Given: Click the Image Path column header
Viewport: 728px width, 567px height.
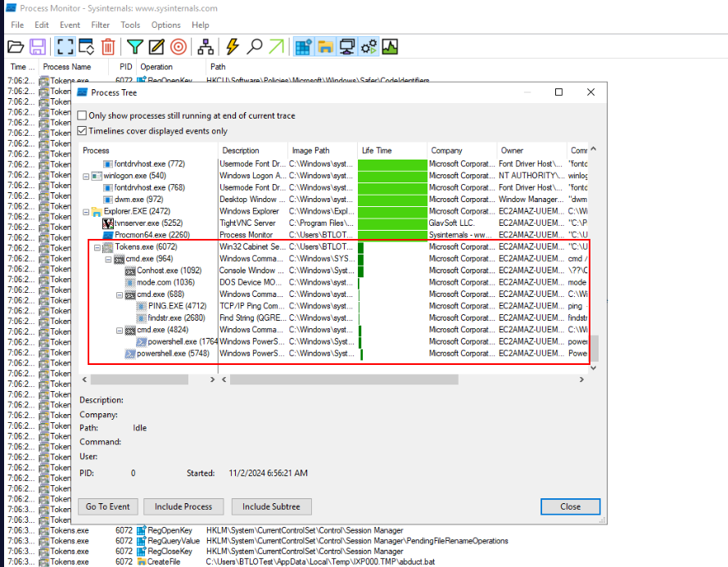Looking at the screenshot, I should [x=323, y=151].
